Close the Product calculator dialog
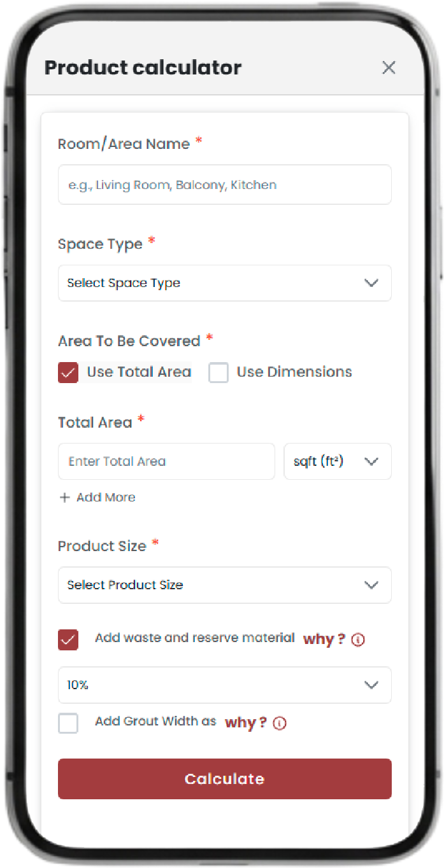The height and width of the screenshot is (868, 444). (x=389, y=67)
